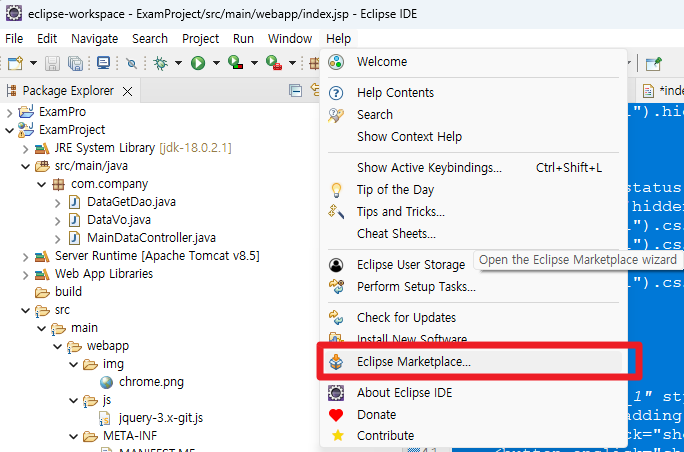684x452 pixels.
Task: Choose Tips and Tricks
Action: 473,212
